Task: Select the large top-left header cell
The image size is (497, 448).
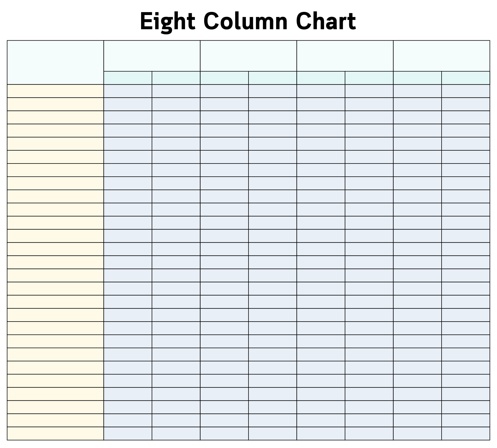Action: (55, 62)
